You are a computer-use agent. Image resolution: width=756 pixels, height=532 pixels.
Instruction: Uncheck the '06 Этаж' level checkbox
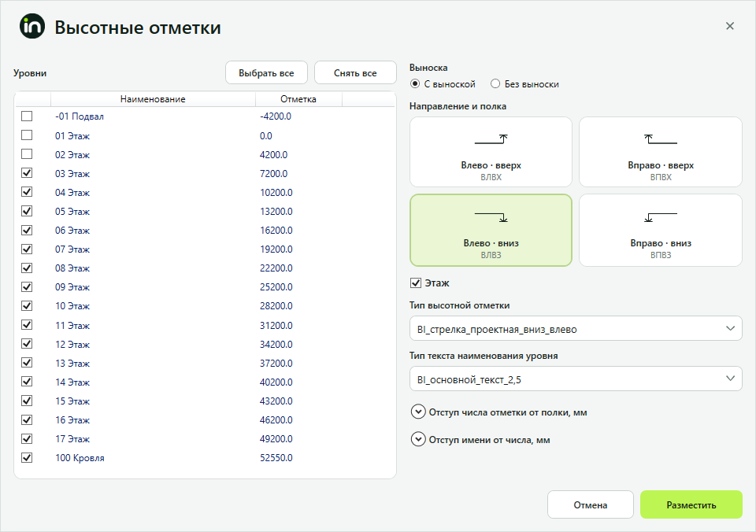pyautogui.click(x=27, y=231)
